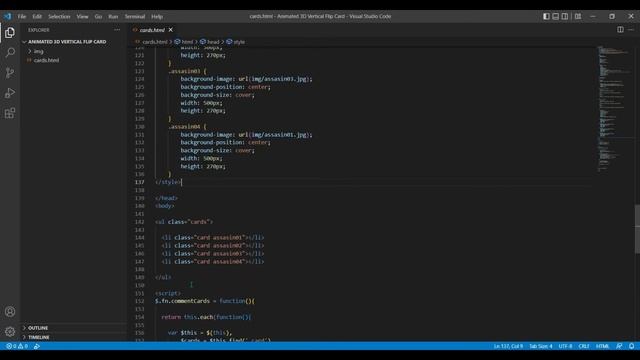Click the li class="card assasin01" line
Viewport: 640px width, 360px height.
click(x=213, y=238)
